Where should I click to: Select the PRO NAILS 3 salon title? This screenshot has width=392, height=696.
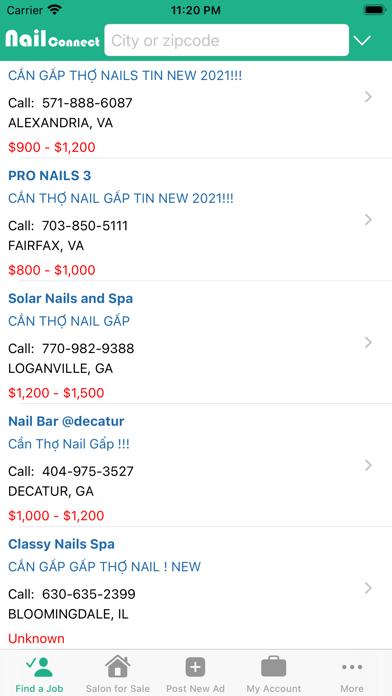pos(49,175)
